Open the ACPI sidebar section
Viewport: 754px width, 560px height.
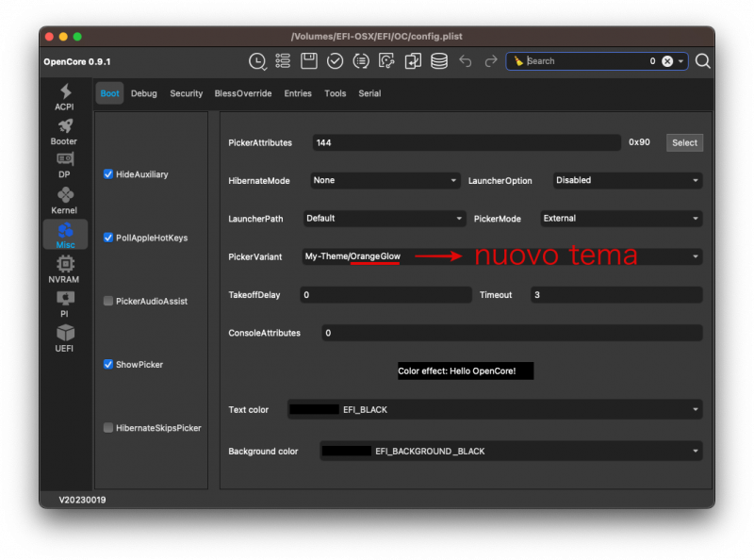pos(65,96)
